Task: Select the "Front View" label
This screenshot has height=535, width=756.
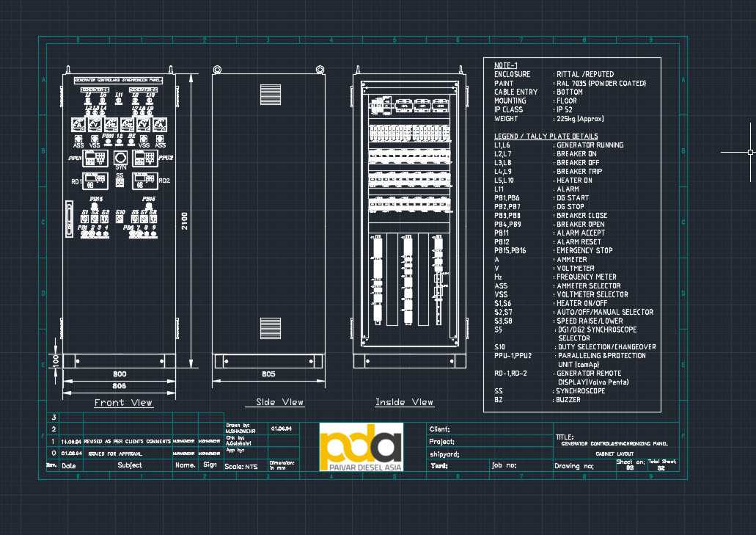Action: click(123, 402)
